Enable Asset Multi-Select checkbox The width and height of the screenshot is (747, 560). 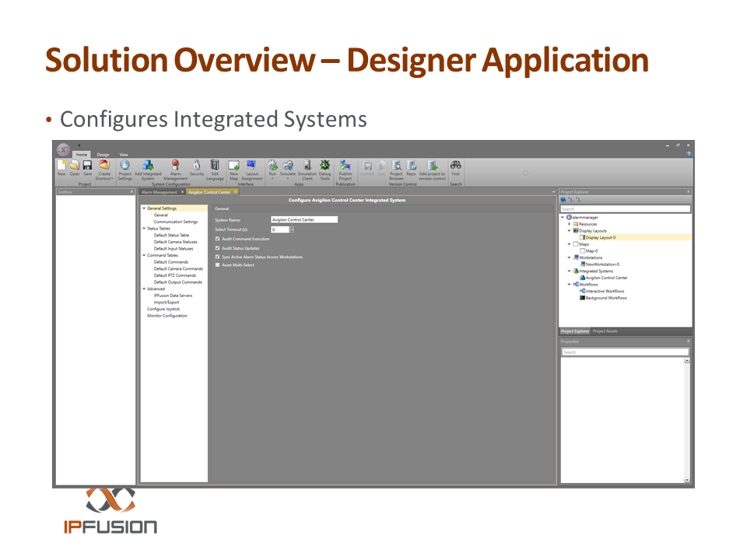[x=217, y=265]
